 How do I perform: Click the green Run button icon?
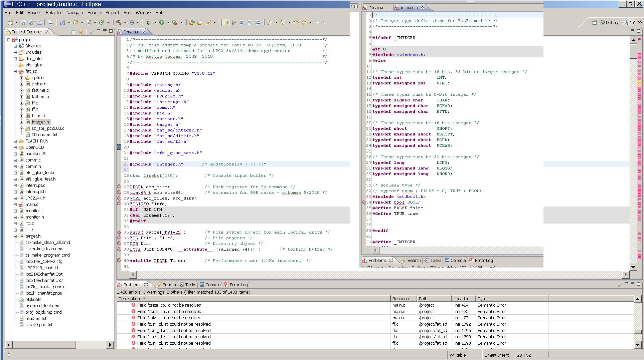pyautogui.click(x=162, y=22)
